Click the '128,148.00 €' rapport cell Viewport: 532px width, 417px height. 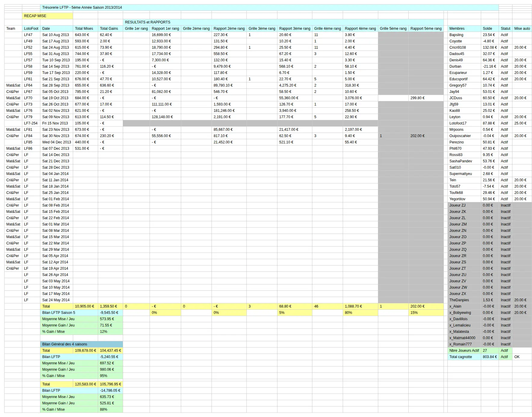tap(165, 117)
